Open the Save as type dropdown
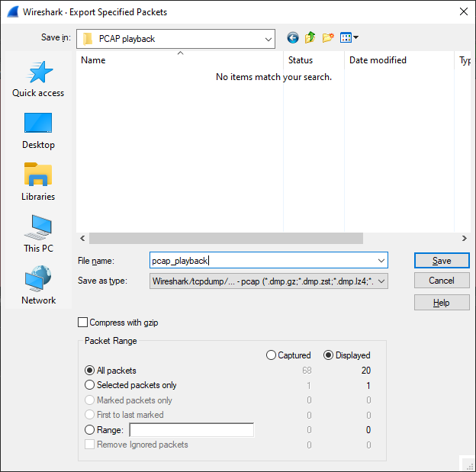 (381, 281)
